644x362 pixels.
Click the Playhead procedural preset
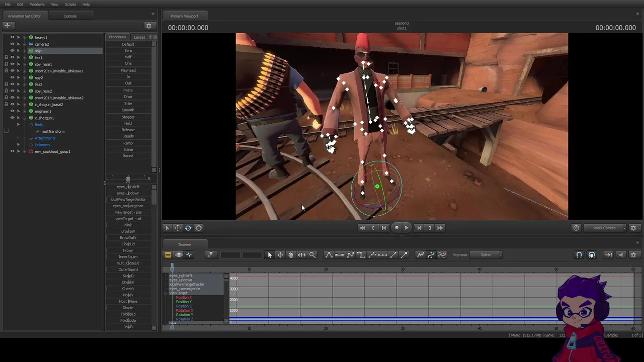point(128,70)
